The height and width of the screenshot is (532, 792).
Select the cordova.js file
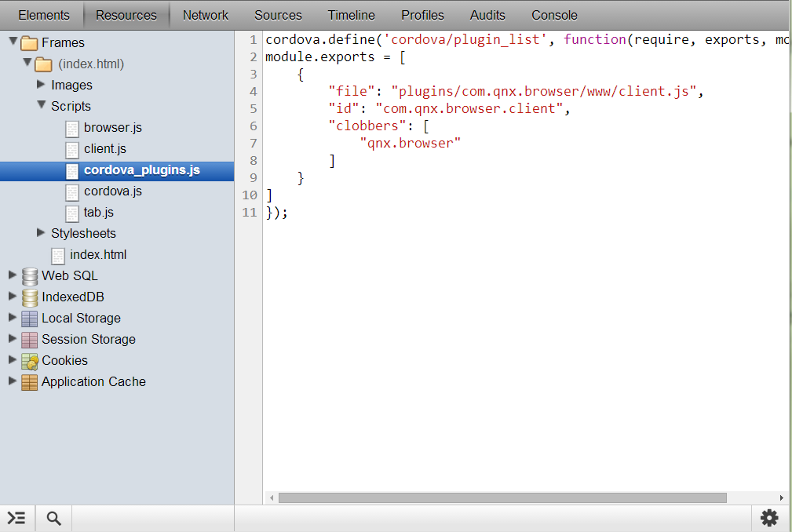tap(112, 191)
